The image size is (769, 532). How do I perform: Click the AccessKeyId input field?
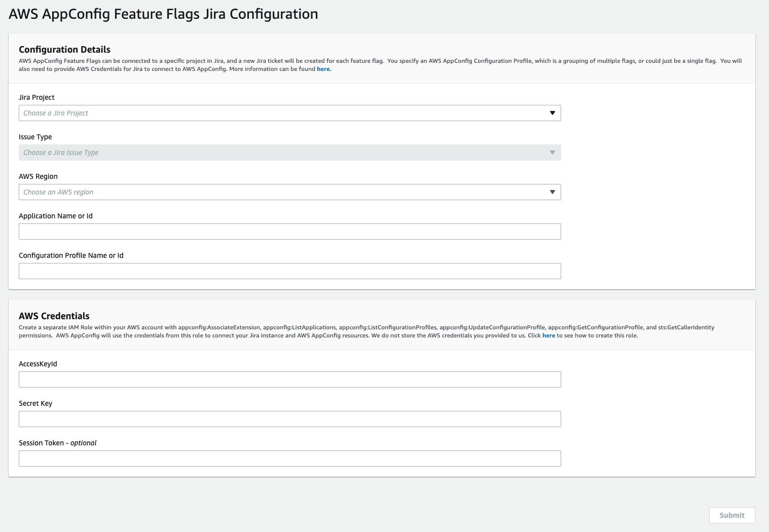[x=289, y=379]
